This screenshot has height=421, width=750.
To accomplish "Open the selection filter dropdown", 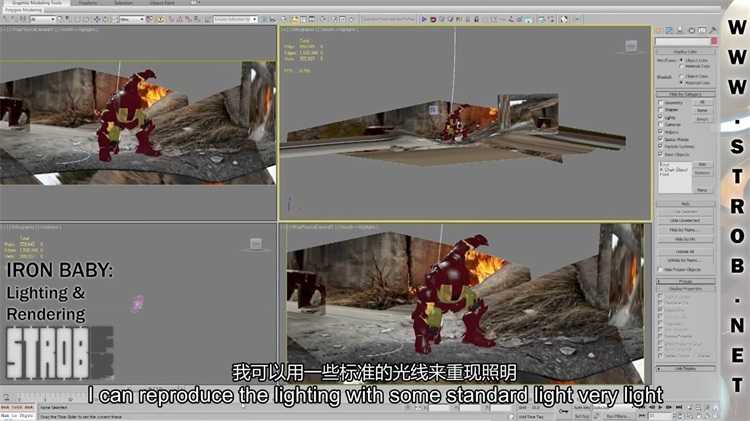I will (x=43, y=20).
